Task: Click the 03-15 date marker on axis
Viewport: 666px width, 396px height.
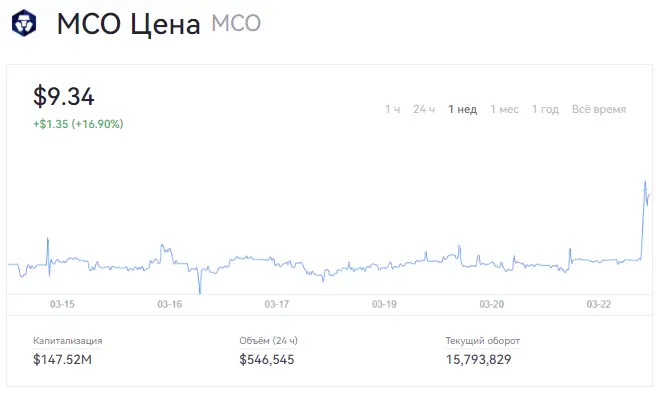Action: tap(62, 304)
